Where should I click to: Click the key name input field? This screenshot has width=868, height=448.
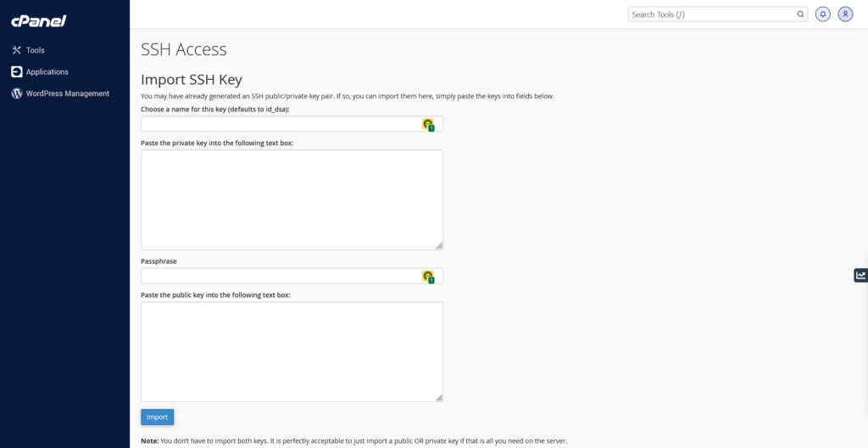point(280,124)
